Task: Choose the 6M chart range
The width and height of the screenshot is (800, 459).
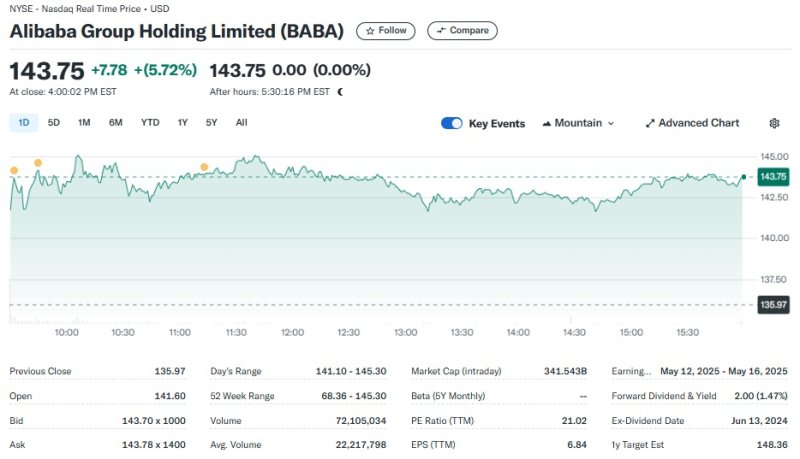Action: pyautogui.click(x=116, y=123)
